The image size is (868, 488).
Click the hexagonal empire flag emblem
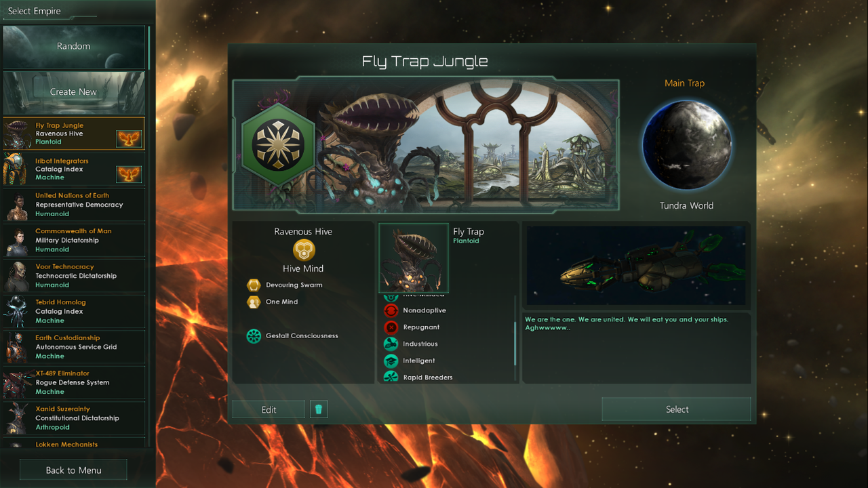click(279, 144)
